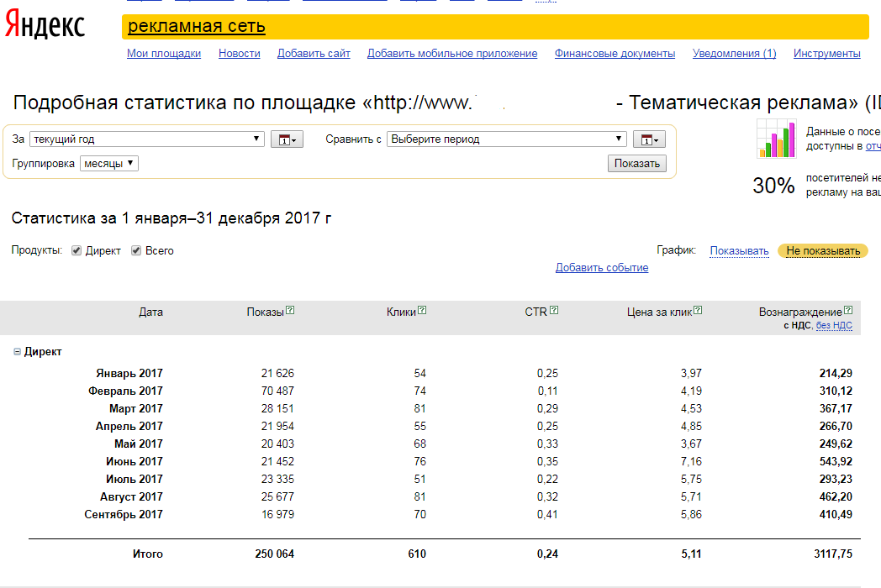Open the calendar picker for the comparison period

coord(649,139)
